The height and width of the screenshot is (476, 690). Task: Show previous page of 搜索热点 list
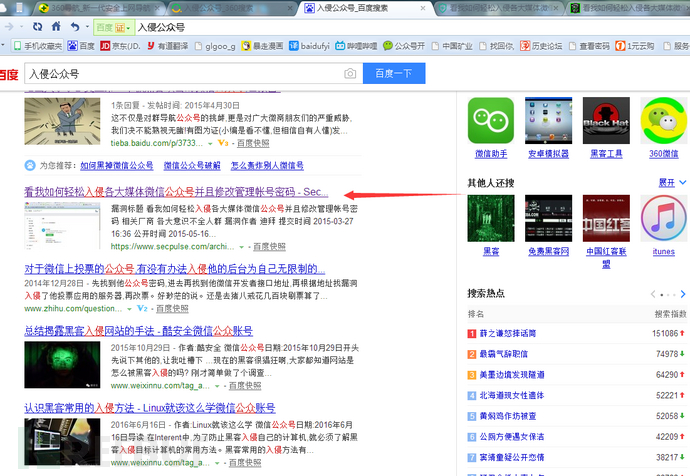point(653,294)
